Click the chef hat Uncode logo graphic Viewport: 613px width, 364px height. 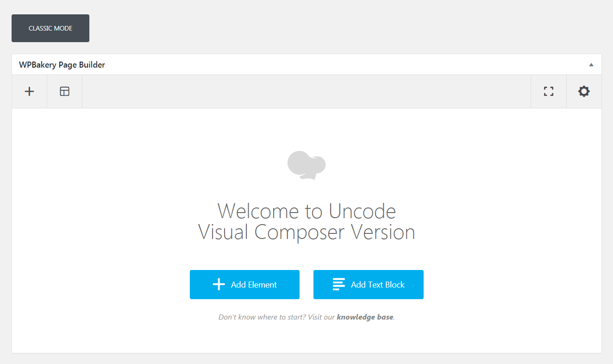point(306,165)
